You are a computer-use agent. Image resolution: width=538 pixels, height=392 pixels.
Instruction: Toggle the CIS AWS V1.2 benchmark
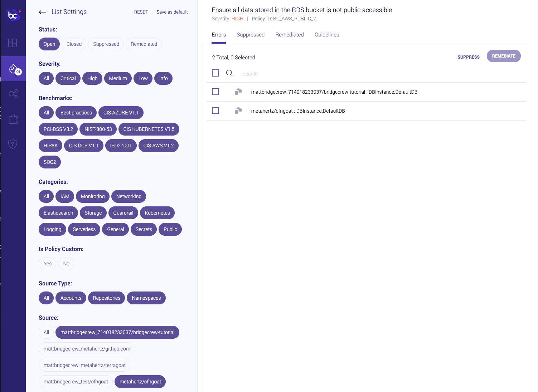coord(159,146)
